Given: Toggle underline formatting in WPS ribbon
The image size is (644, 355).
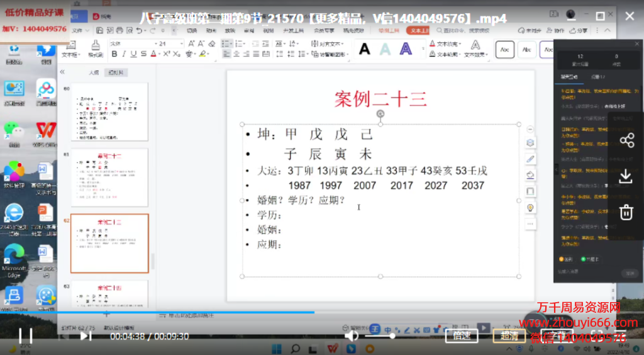Looking at the screenshot, I should 133,54.
